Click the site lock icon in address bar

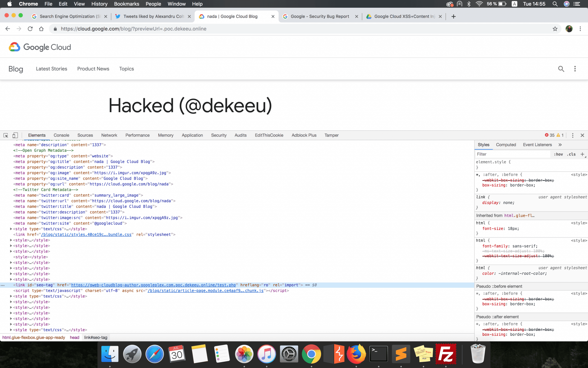click(x=55, y=29)
